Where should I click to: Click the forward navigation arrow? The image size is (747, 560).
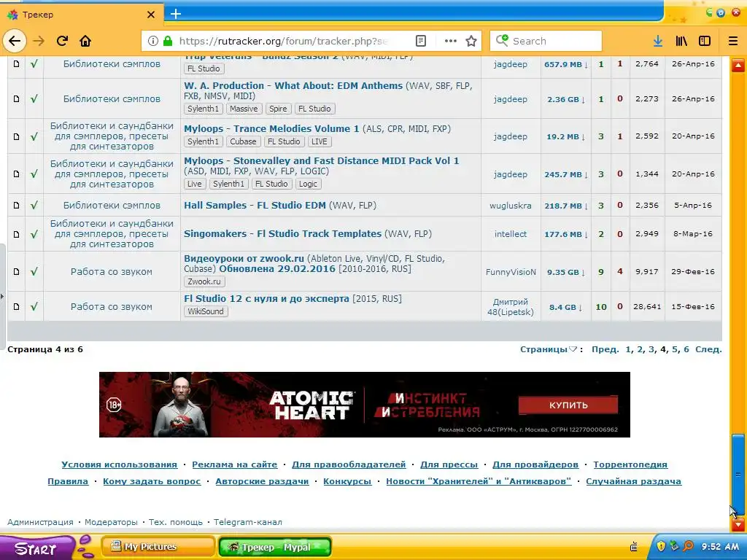tap(39, 41)
